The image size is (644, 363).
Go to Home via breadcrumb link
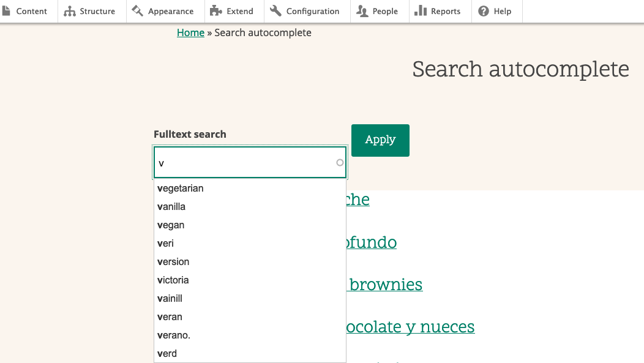tap(190, 32)
